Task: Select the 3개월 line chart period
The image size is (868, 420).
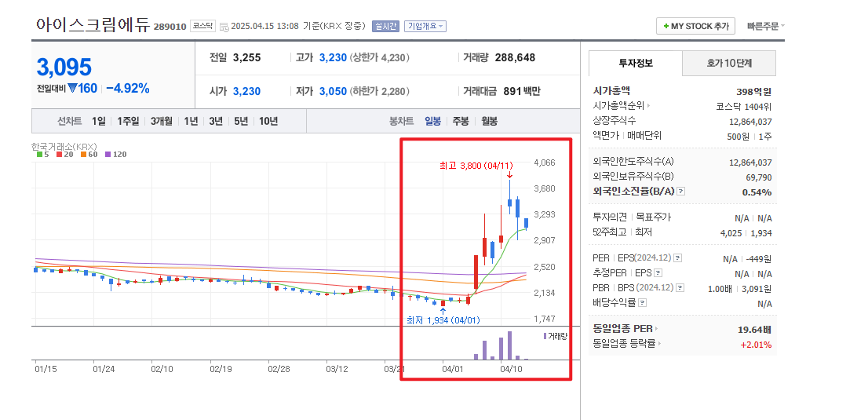Action: point(161,121)
